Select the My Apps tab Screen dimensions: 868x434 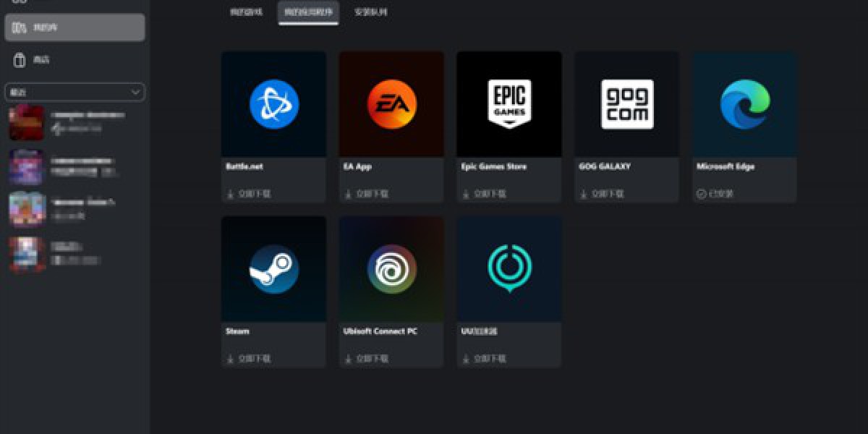click(308, 12)
